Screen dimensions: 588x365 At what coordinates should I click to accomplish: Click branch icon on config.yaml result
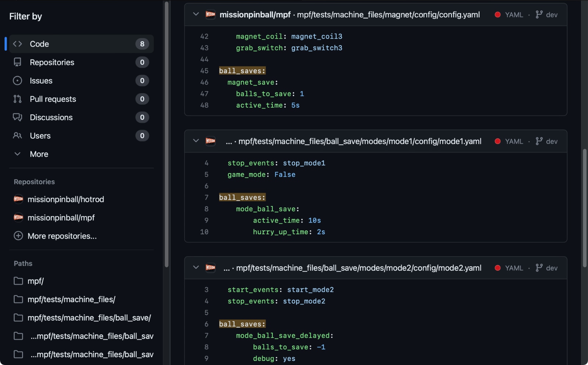pyautogui.click(x=539, y=15)
